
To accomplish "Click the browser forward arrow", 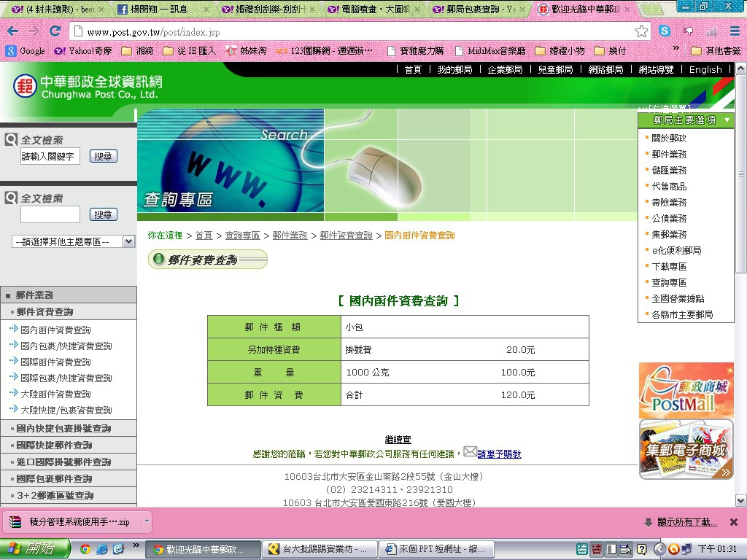I will (x=34, y=31).
